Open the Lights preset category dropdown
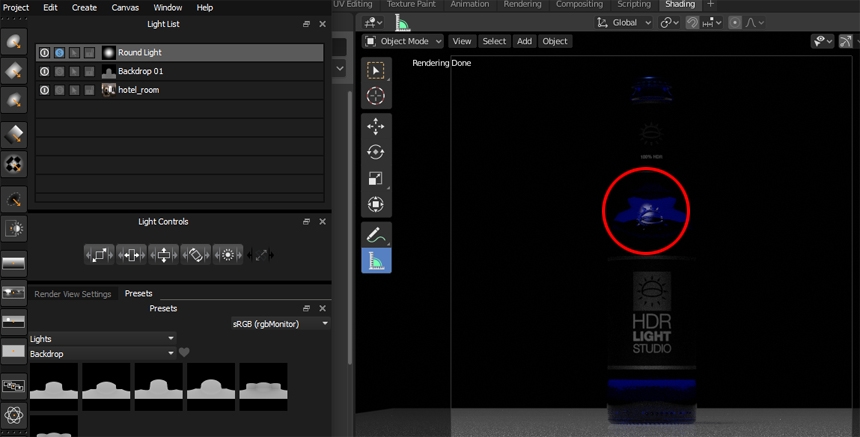This screenshot has width=860, height=437. click(x=102, y=339)
